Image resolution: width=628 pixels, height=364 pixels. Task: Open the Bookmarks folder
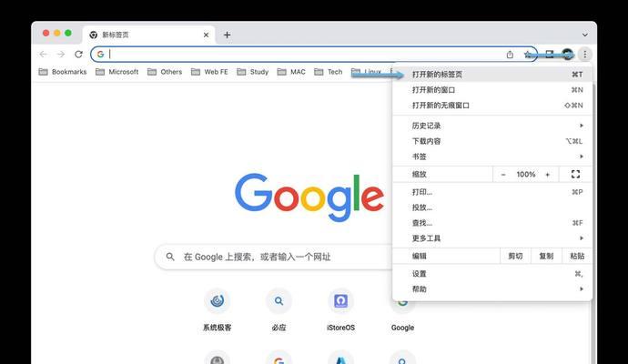(63, 72)
